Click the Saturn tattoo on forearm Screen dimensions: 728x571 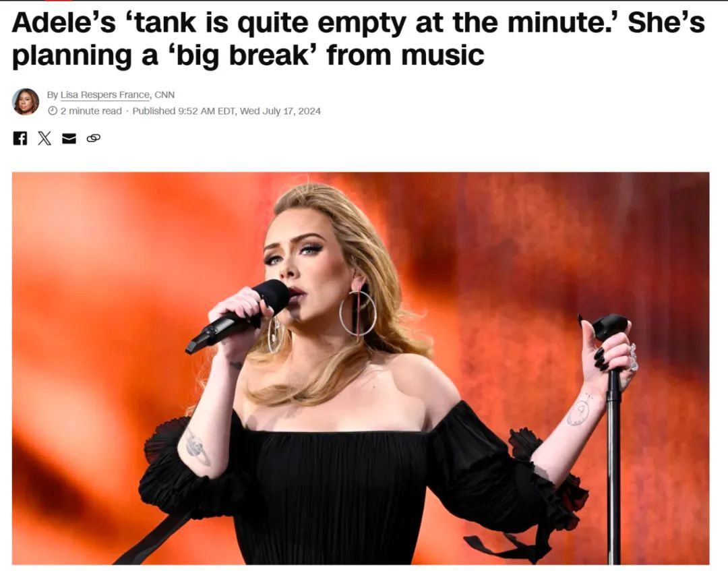tap(198, 448)
